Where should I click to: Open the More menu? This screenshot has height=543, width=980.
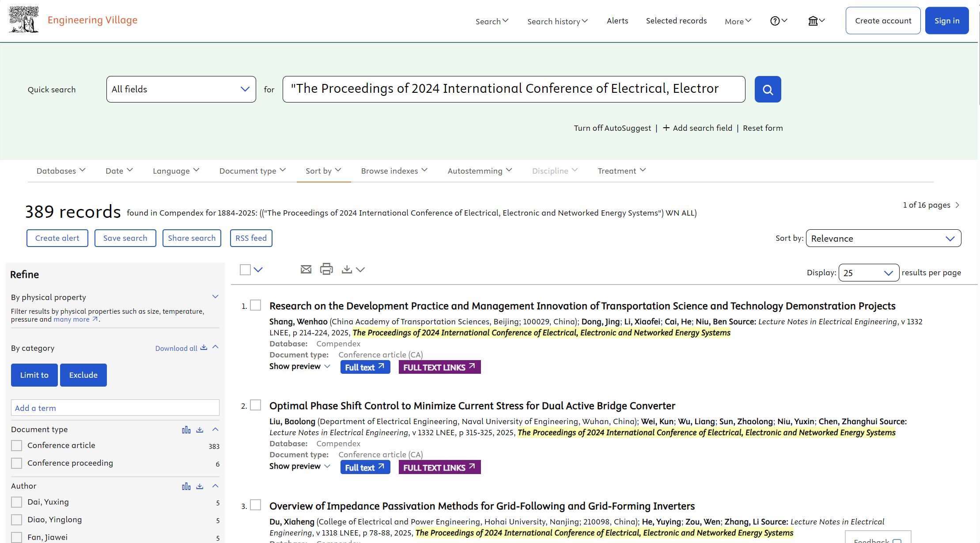(738, 21)
